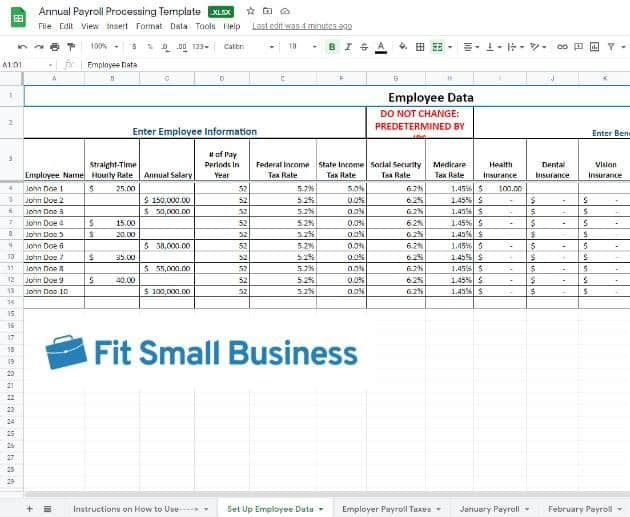Open the All sheets list icon
This screenshot has height=517, width=630.
[x=47, y=509]
